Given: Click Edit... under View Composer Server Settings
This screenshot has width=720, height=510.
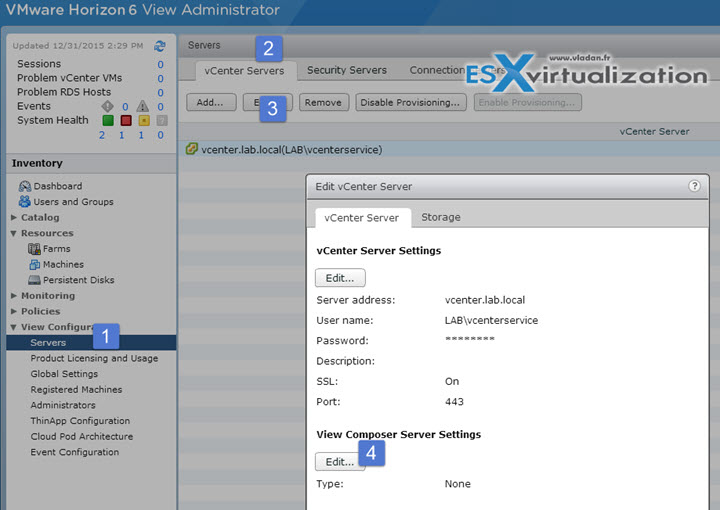Looking at the screenshot, I should 340,461.
